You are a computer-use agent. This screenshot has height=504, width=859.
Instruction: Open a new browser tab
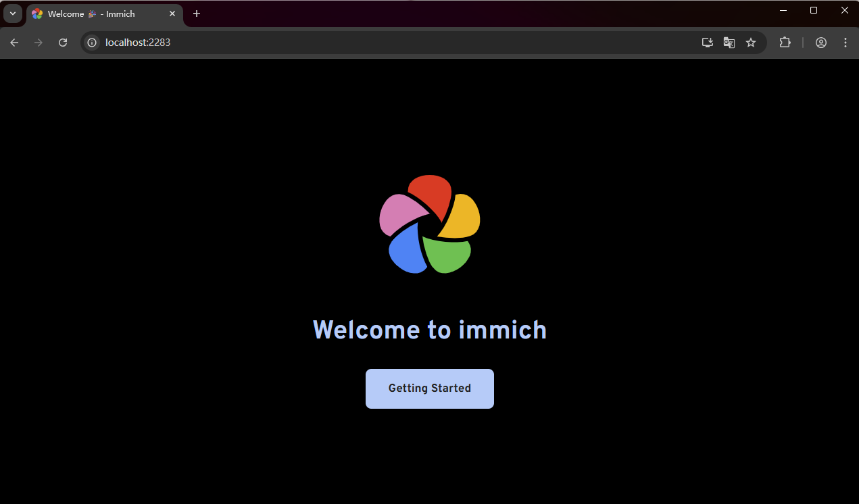197,14
